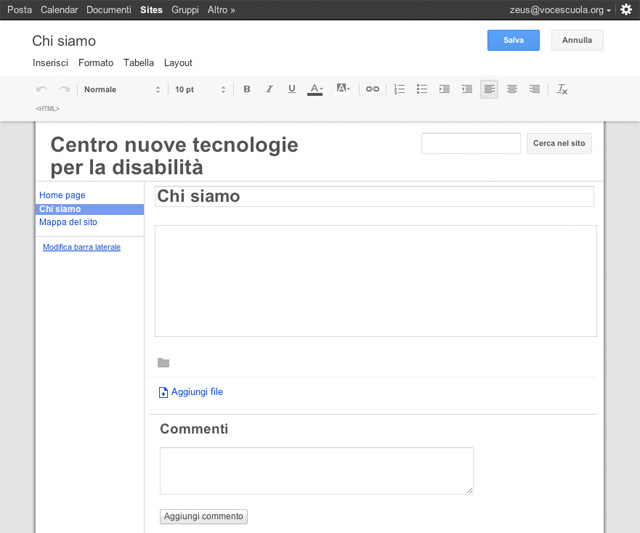
Task: Remove formatting with the Tx icon
Action: point(562,89)
